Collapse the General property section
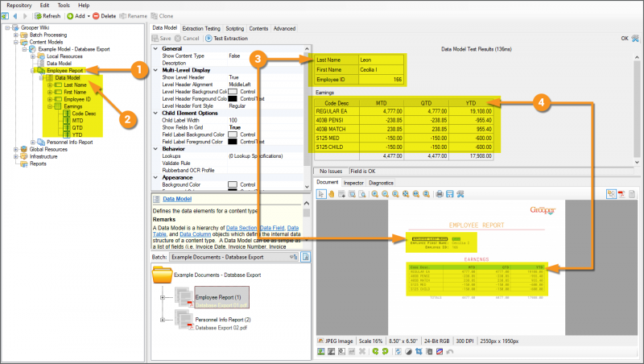 pyautogui.click(x=156, y=49)
